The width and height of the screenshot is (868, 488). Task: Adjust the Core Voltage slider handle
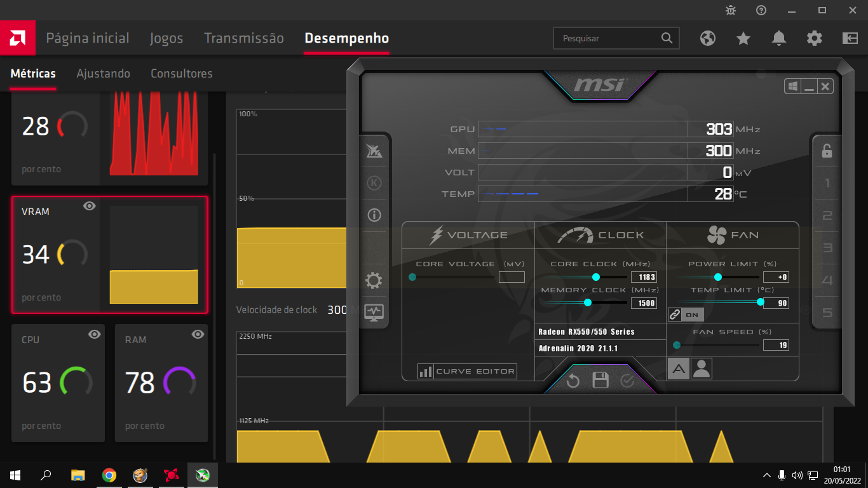point(412,277)
